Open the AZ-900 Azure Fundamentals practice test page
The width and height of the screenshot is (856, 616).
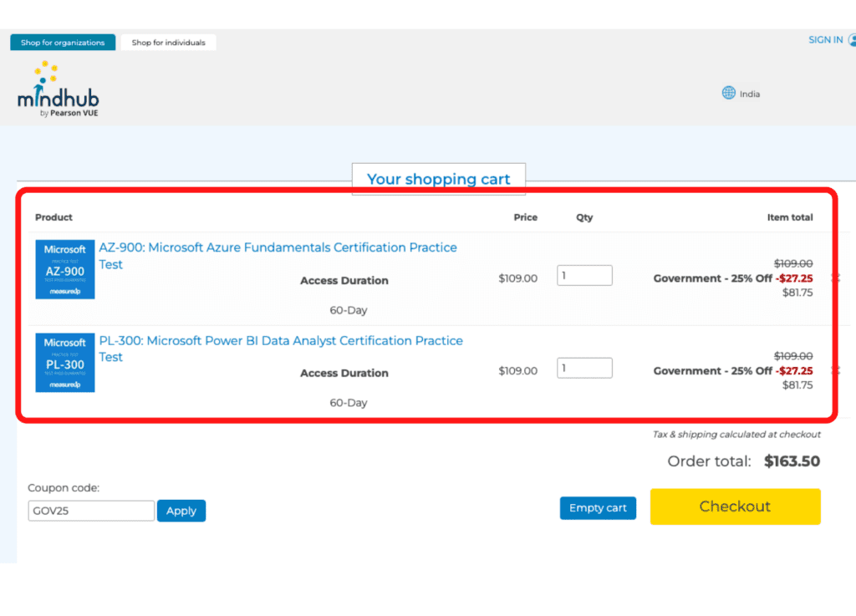click(x=280, y=247)
